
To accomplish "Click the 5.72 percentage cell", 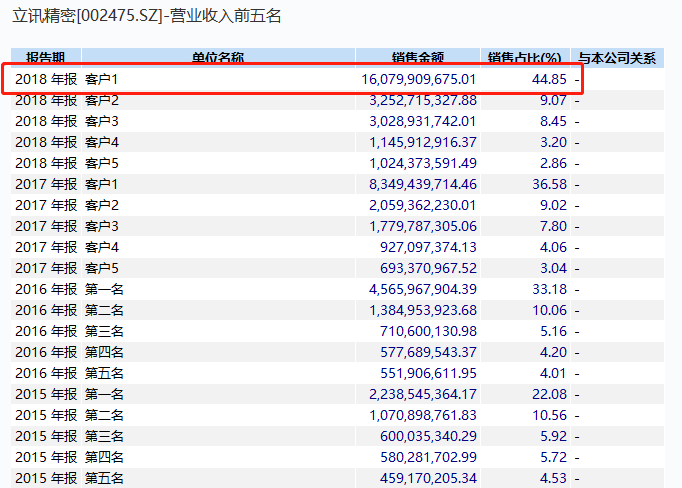I will pos(553,457).
